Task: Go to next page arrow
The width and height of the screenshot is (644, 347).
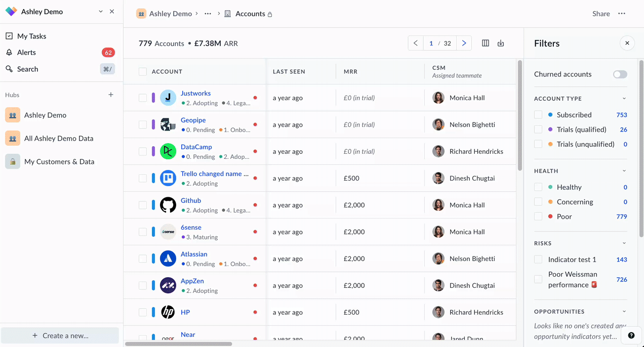Action: (464, 44)
